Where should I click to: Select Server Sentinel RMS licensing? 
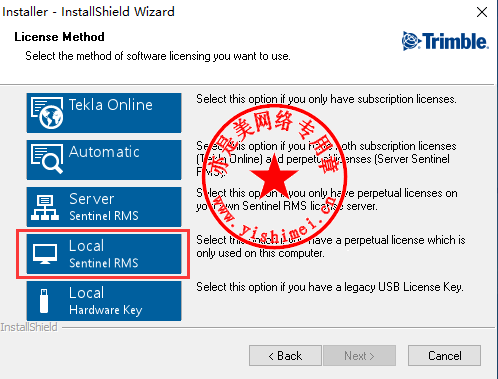click(104, 207)
